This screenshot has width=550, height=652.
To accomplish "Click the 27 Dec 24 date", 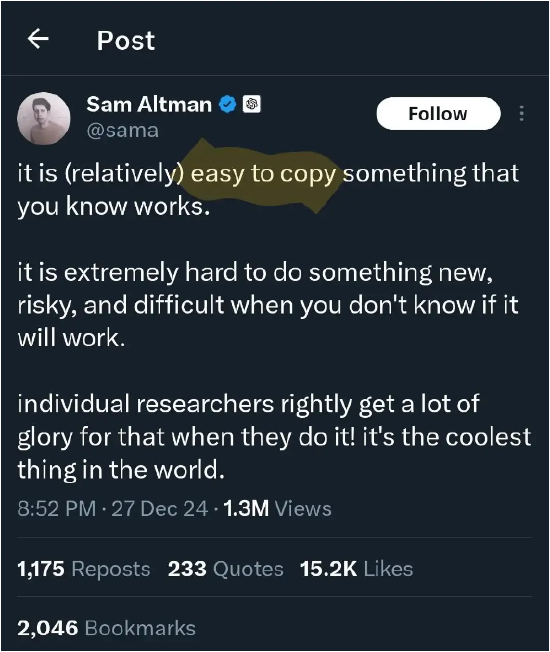I will point(160,509).
